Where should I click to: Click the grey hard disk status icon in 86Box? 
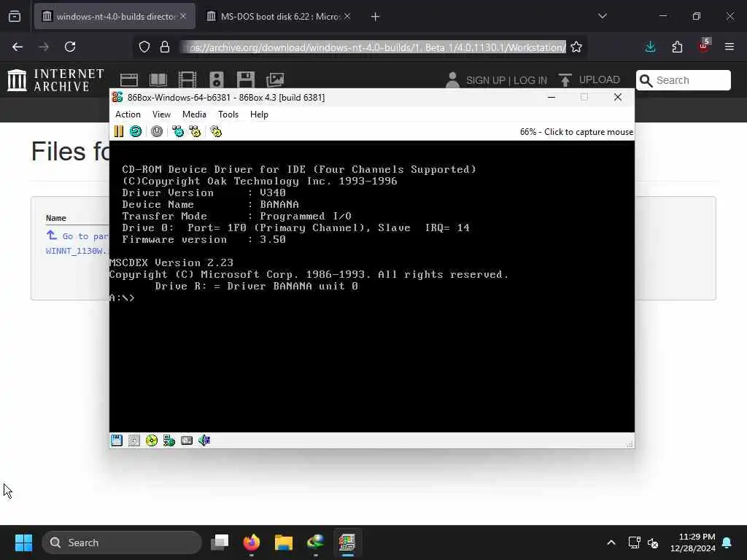click(x=187, y=440)
